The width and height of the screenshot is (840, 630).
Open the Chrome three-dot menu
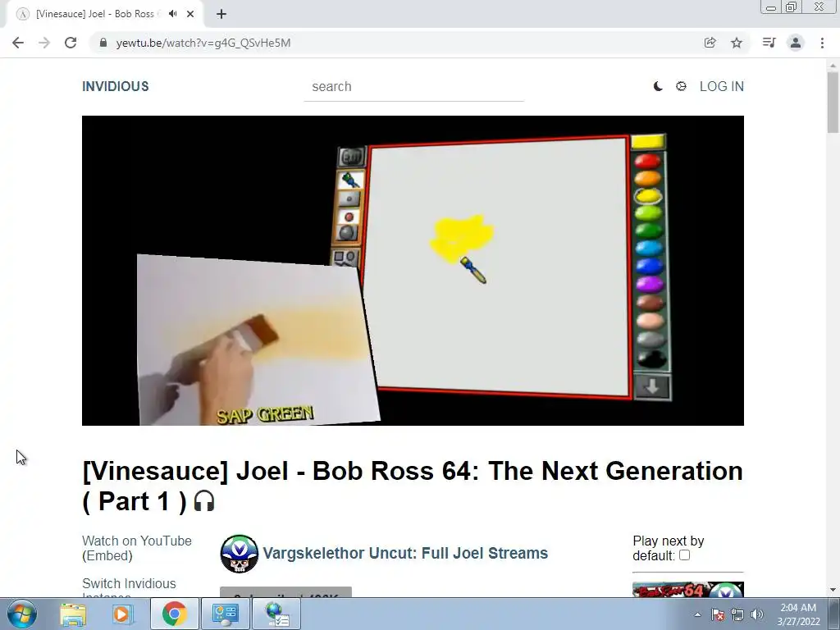coord(822,43)
